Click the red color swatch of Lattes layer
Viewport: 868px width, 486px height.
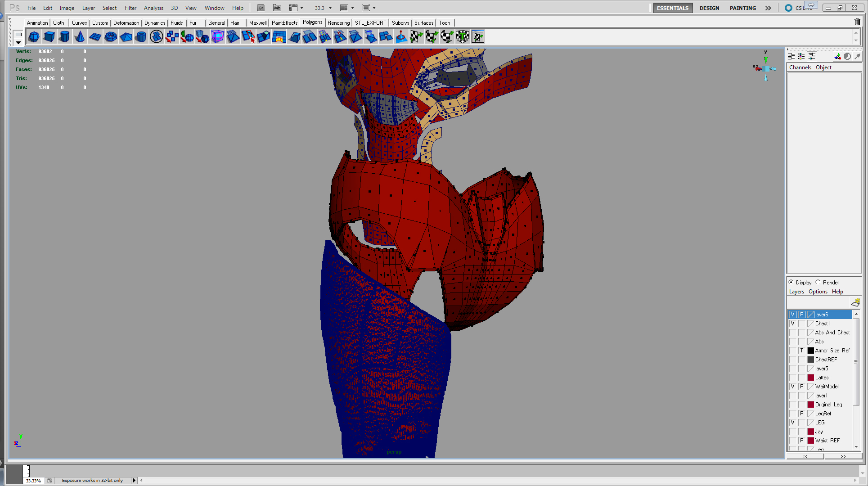point(811,378)
